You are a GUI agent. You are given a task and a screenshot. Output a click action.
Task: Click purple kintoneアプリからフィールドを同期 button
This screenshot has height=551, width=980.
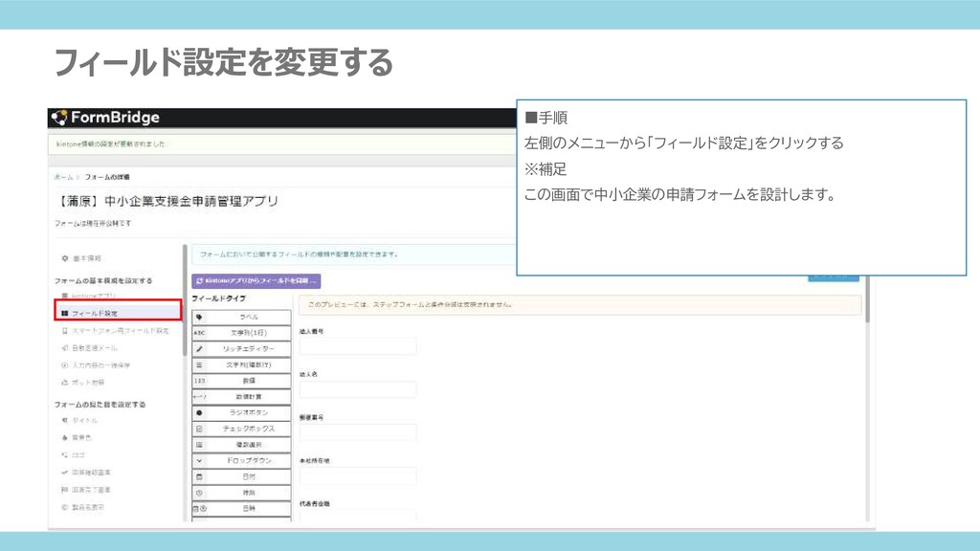point(256,281)
